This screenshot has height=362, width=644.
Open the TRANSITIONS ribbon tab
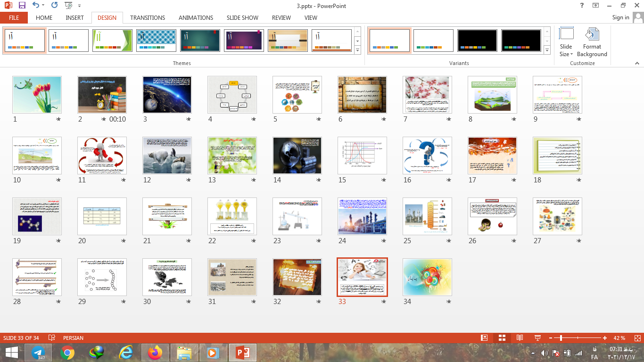coord(148,17)
